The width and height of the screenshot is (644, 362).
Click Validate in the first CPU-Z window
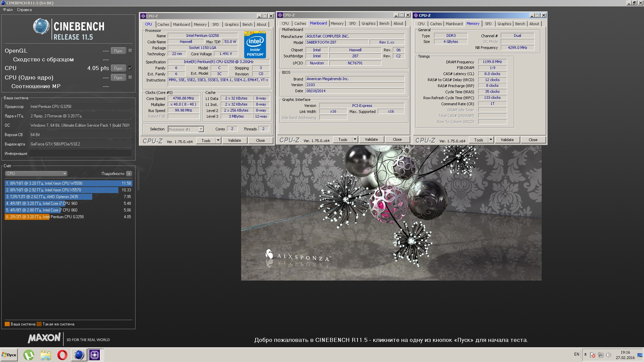click(x=234, y=140)
